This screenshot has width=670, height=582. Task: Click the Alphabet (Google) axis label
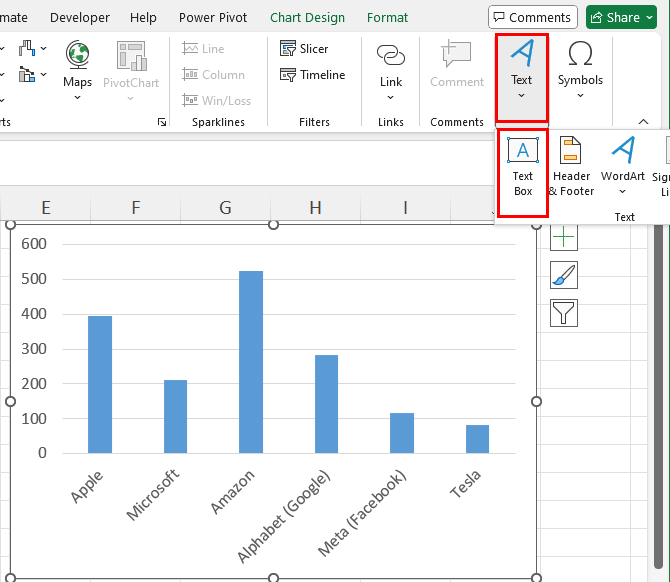(x=284, y=516)
